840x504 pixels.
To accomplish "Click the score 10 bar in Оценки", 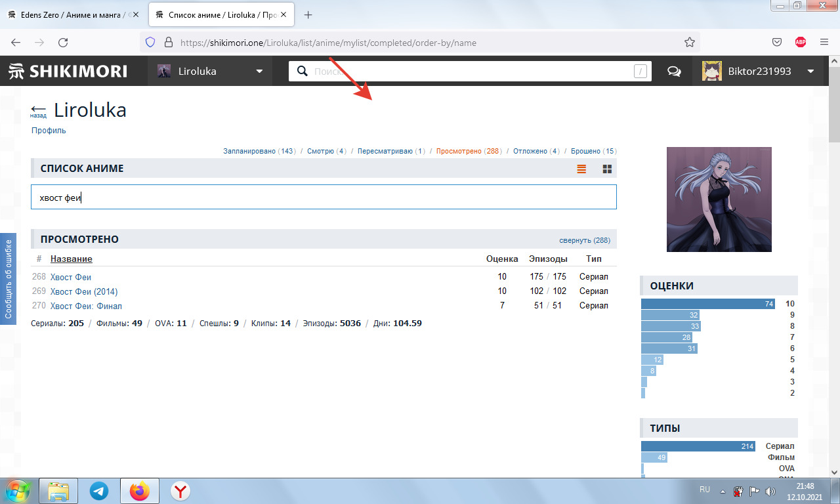I will 707,304.
